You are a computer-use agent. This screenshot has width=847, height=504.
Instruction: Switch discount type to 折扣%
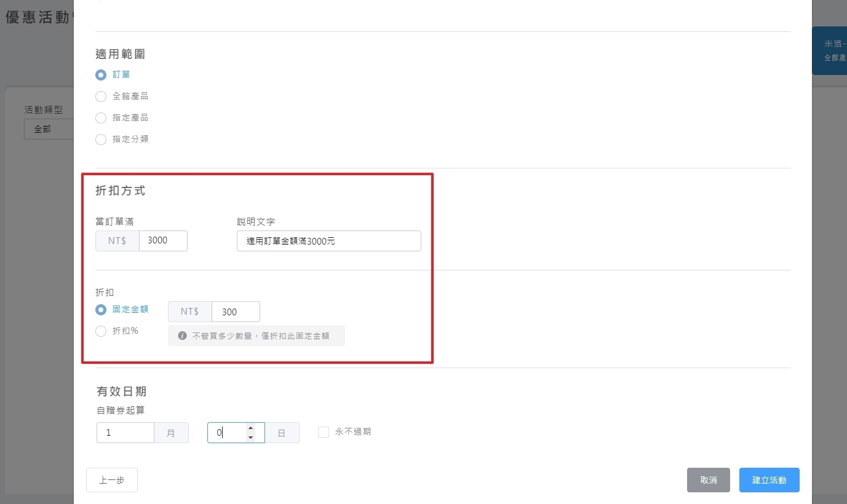pyautogui.click(x=100, y=331)
